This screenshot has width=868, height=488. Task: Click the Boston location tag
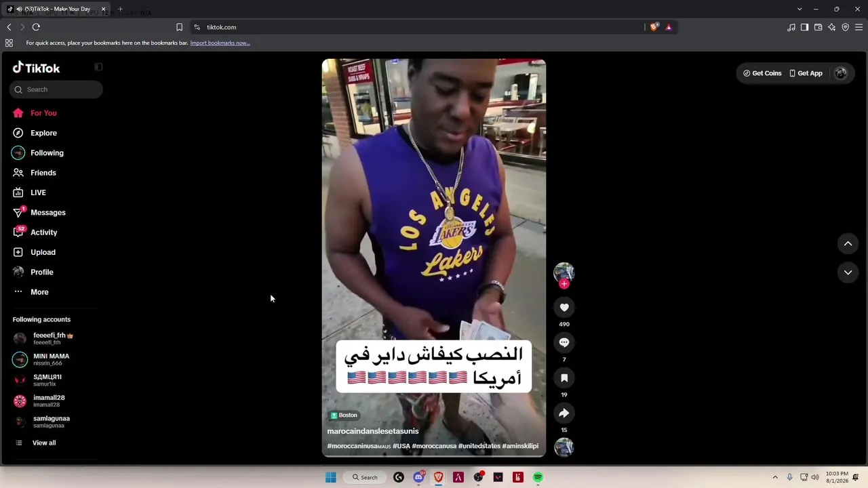(344, 415)
